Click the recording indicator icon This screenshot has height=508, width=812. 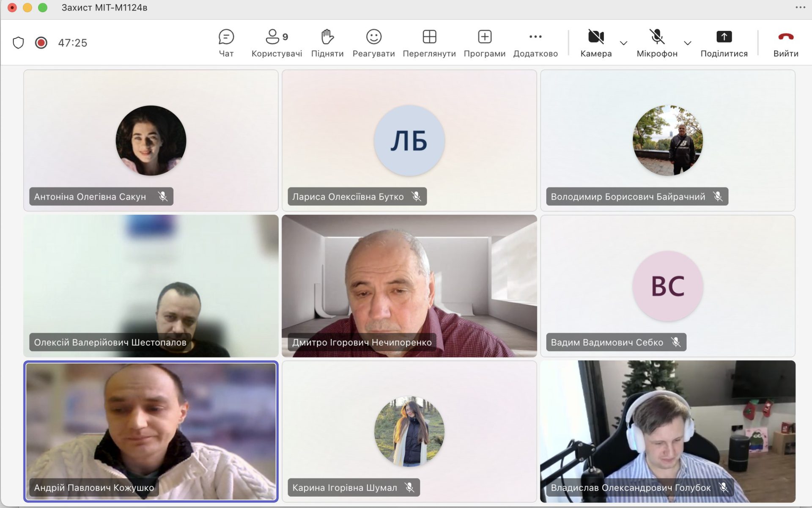pyautogui.click(x=41, y=43)
